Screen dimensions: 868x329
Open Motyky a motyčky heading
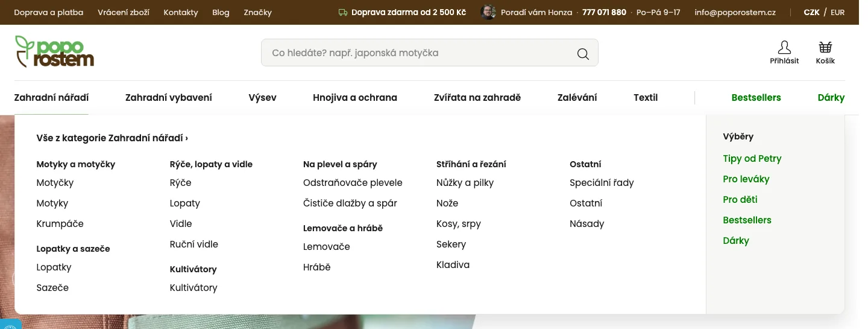(76, 164)
